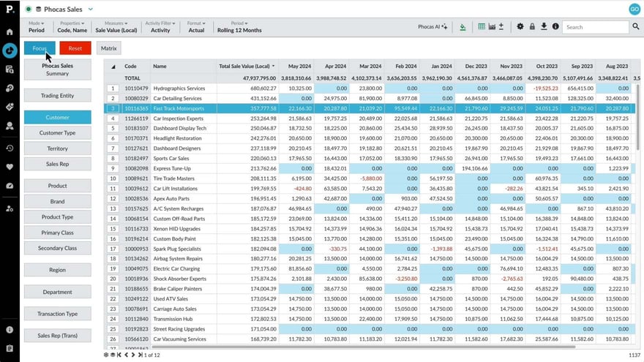Click the vertical scrollbar of the grid
Image resolution: width=644 pixels, height=362 pixels.
tap(637, 118)
